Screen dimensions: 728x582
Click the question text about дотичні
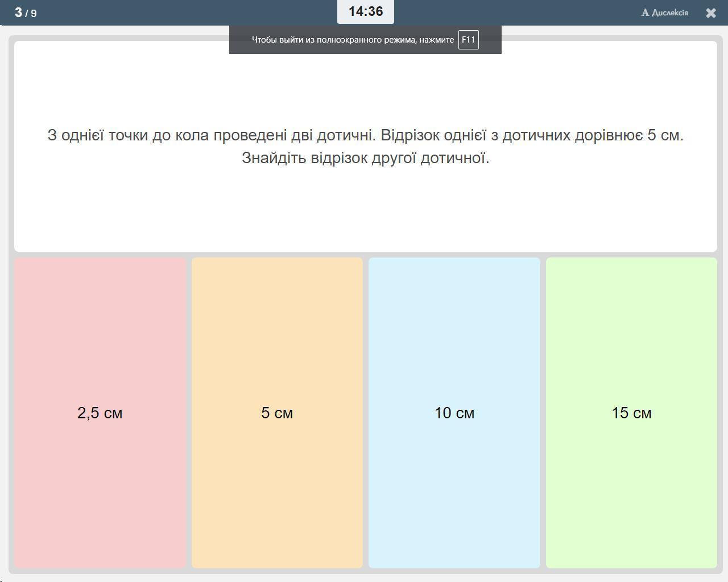366,146
